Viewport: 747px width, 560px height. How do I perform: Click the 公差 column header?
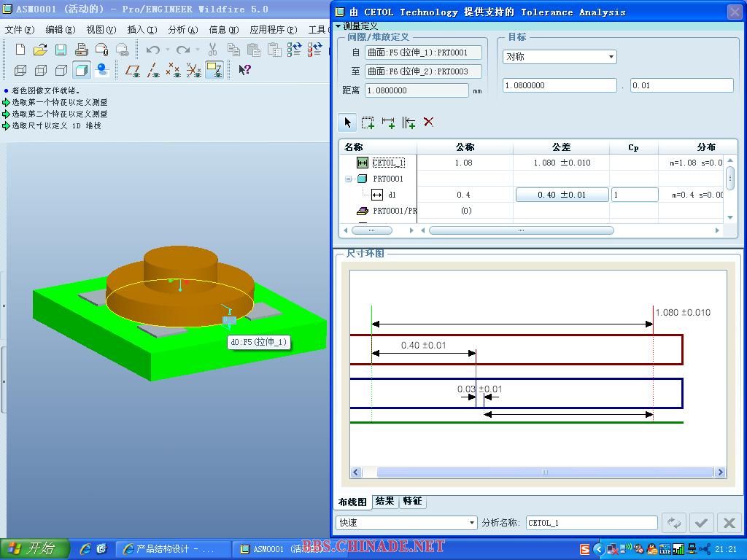click(x=561, y=147)
